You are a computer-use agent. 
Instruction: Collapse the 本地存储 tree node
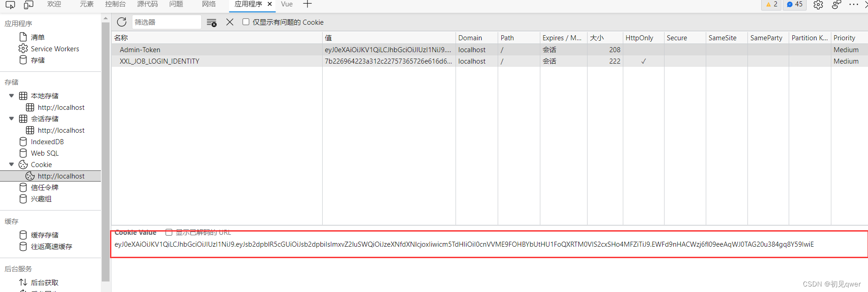pyautogui.click(x=11, y=96)
